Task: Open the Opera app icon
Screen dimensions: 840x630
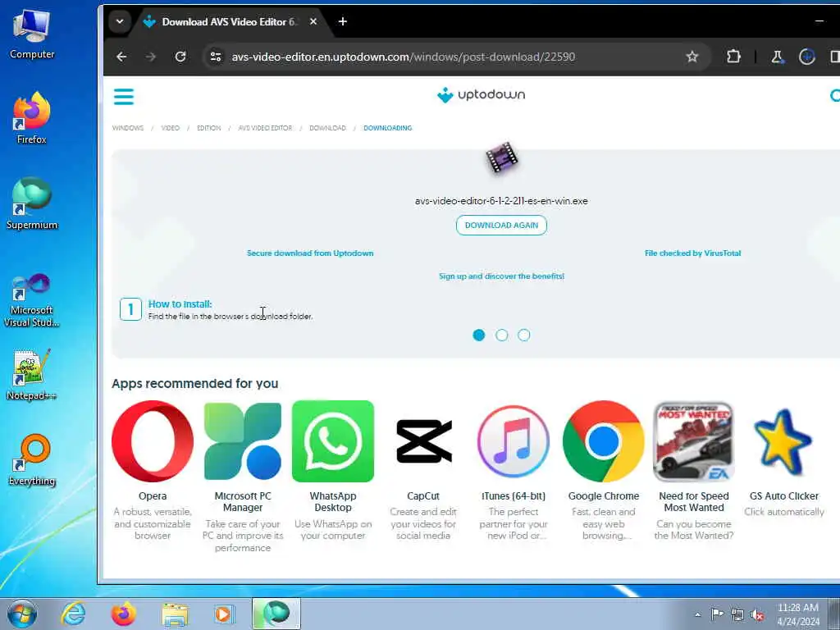Action: click(153, 441)
